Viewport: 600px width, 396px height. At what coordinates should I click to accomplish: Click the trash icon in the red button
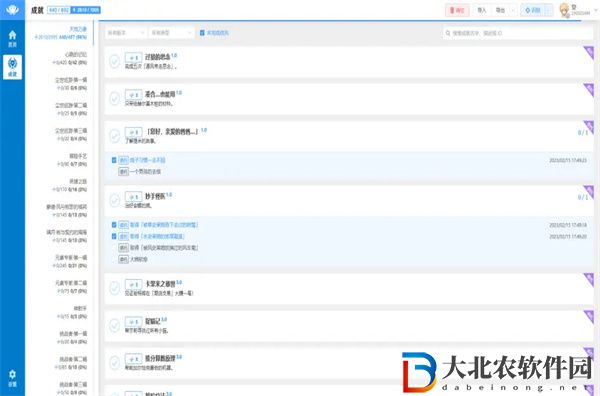[x=452, y=10]
